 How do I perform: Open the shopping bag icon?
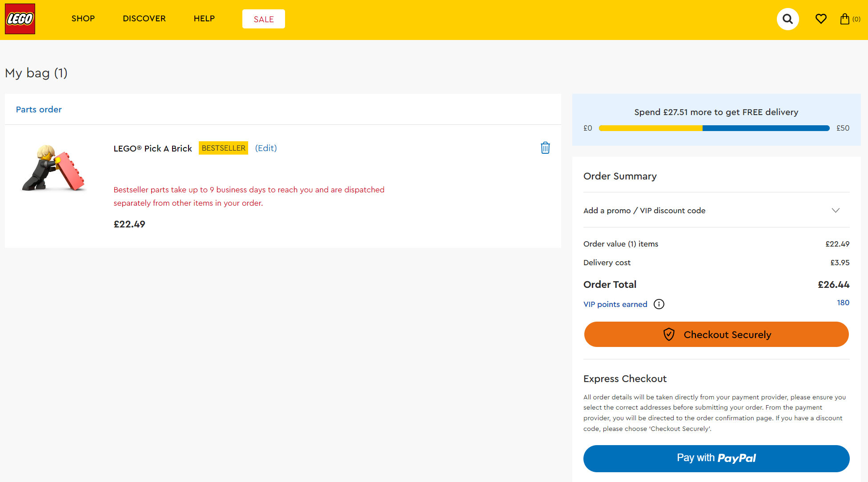point(845,19)
